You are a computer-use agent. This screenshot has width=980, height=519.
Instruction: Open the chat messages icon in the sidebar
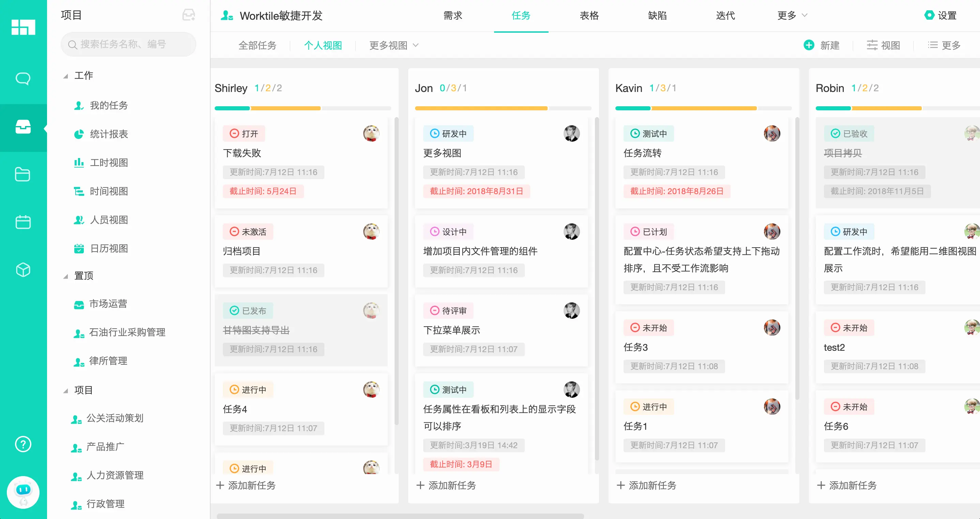coord(23,78)
